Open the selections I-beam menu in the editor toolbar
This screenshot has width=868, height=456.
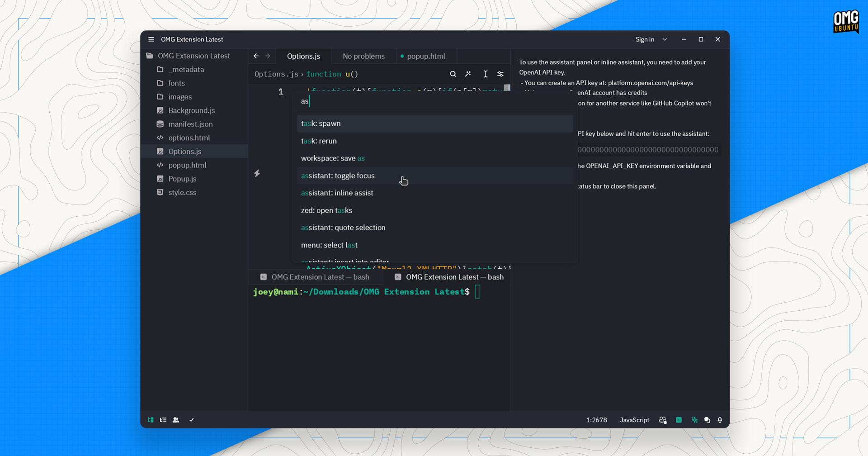coord(485,74)
